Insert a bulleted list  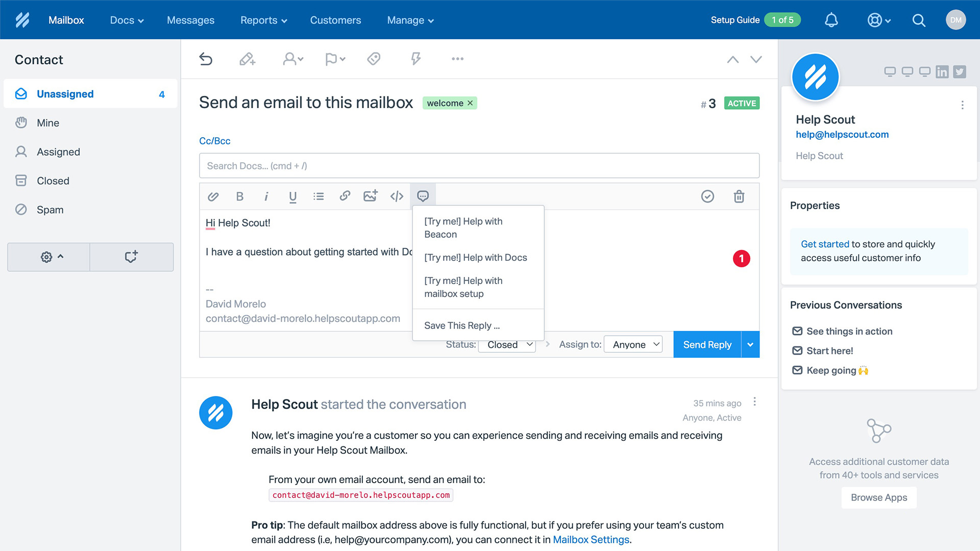pos(318,196)
